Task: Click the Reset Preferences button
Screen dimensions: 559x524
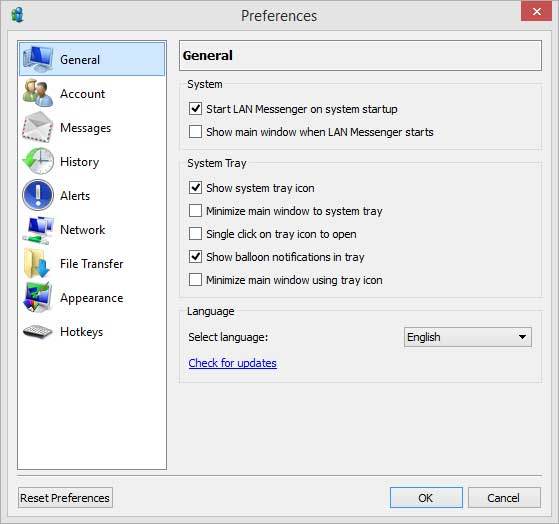Action: (x=65, y=498)
